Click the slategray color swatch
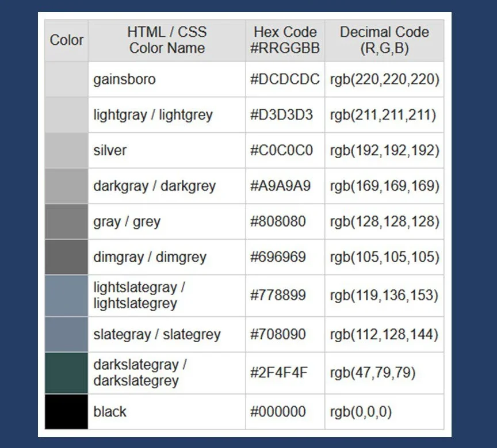The height and width of the screenshot is (448, 497). [x=66, y=335]
